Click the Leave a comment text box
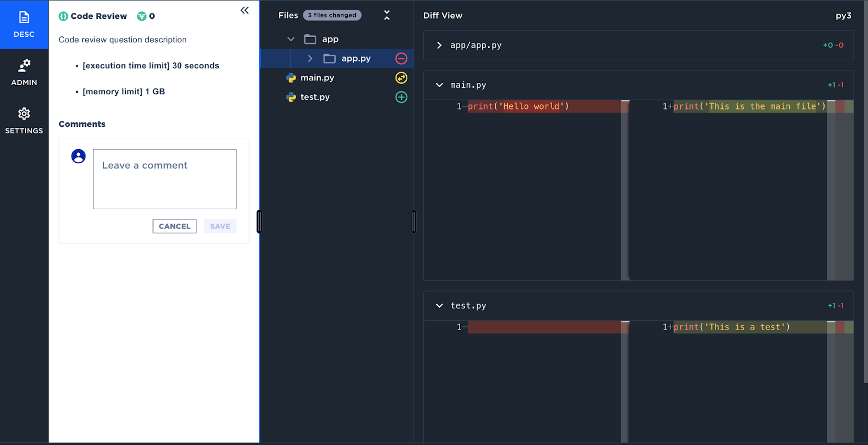868x445 pixels. 164,179
